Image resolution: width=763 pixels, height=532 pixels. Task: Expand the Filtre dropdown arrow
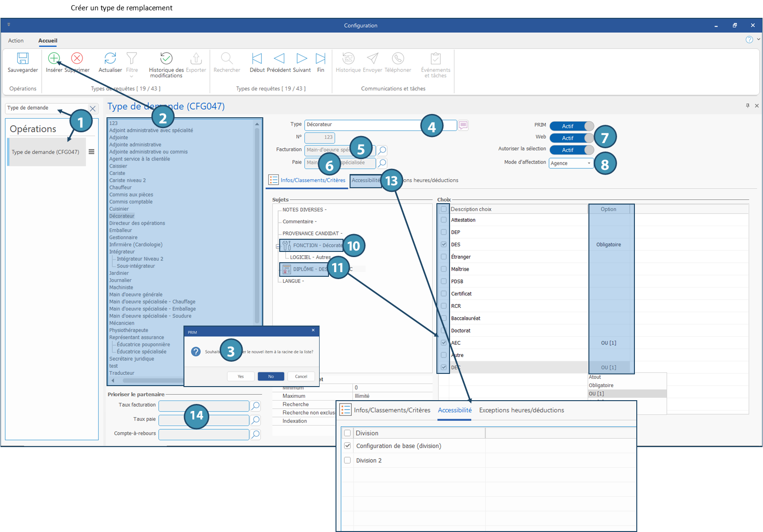coord(132,76)
